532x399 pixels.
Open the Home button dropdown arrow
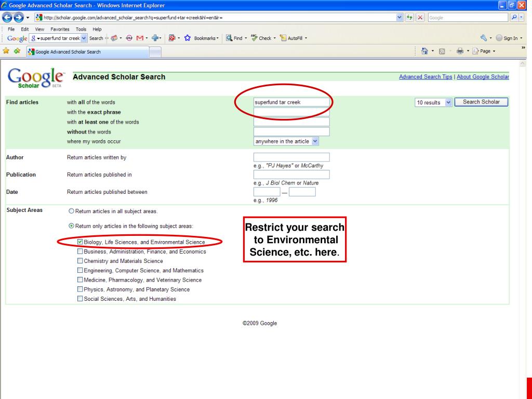click(x=433, y=51)
